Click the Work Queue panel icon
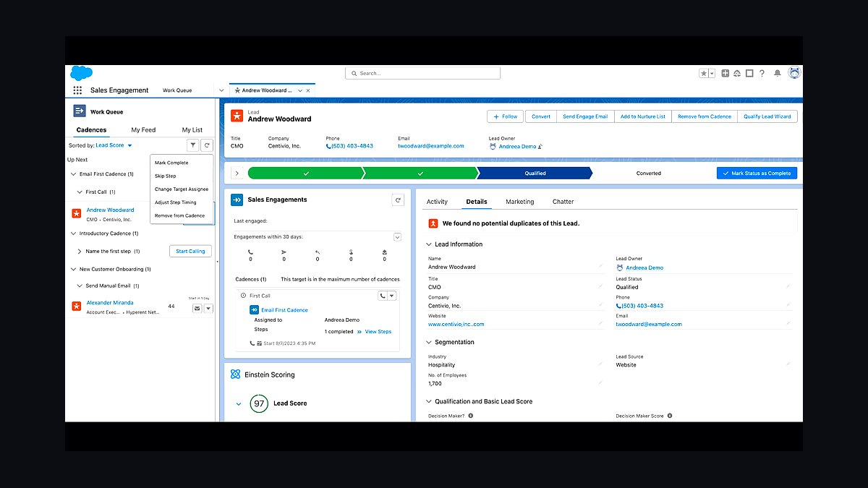This screenshot has height=488, width=868. pyautogui.click(x=80, y=111)
